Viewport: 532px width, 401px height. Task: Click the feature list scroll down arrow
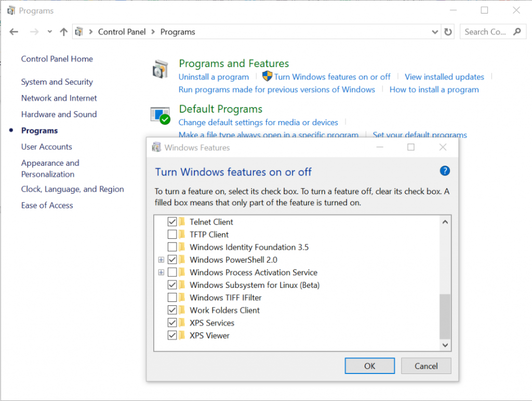445,345
